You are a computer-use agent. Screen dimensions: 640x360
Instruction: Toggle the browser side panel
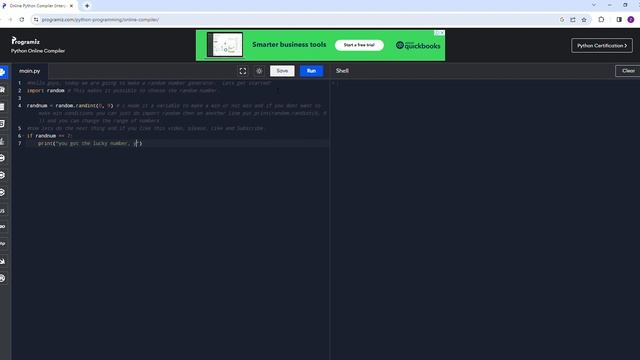tap(619, 20)
